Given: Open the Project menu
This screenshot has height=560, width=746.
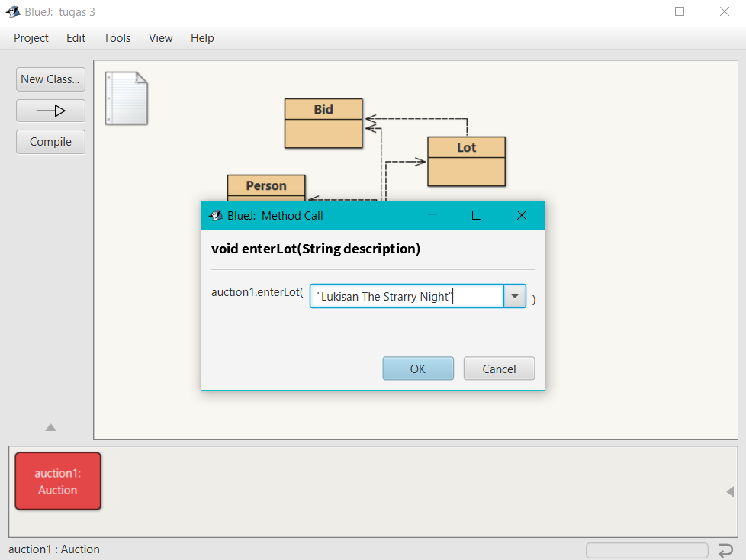Looking at the screenshot, I should click(x=31, y=38).
